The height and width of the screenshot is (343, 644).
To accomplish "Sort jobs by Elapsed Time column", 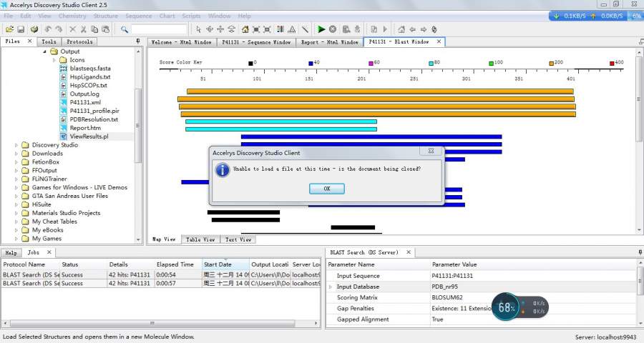I will pyautogui.click(x=178, y=264).
